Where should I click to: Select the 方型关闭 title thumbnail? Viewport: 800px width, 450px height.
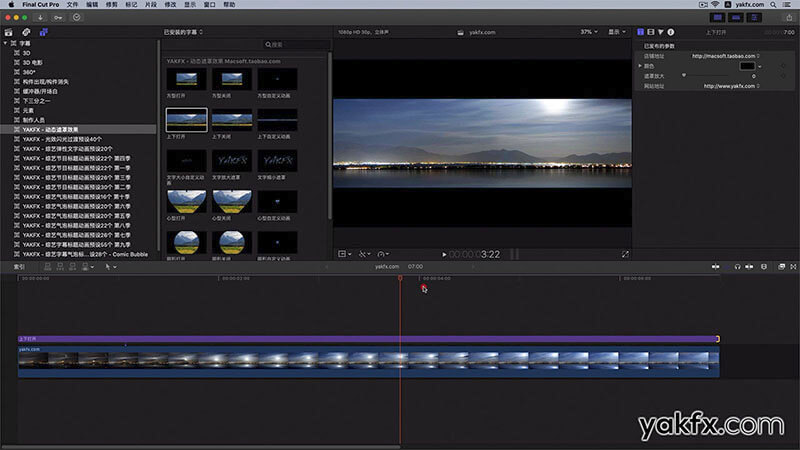tap(232, 79)
